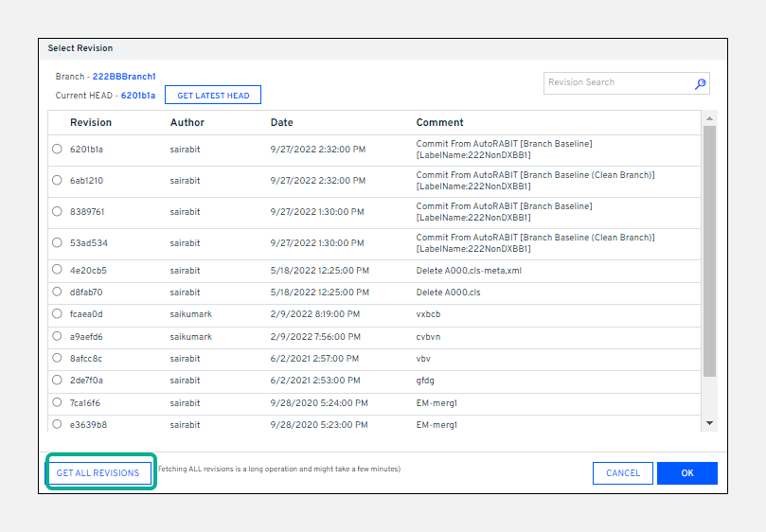
Task: Pick revision 53ad534 radio option
Action: (57, 242)
